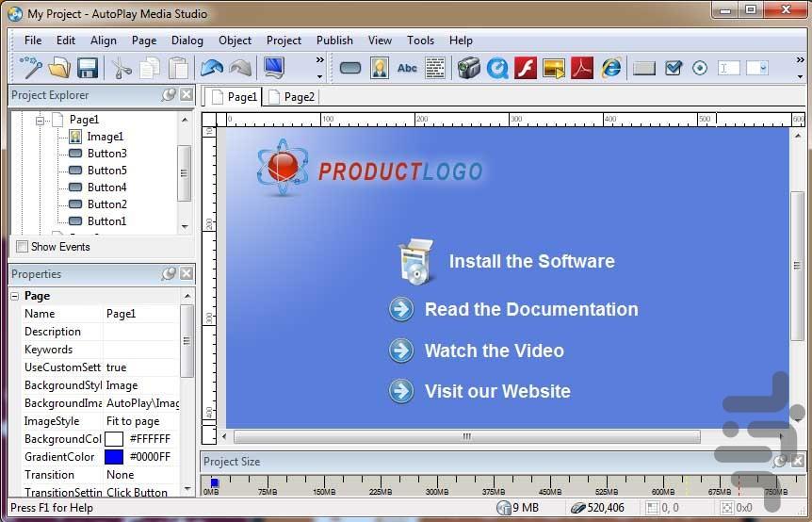Insert a Flash object
This screenshot has width=812, height=522.
pyautogui.click(x=526, y=68)
